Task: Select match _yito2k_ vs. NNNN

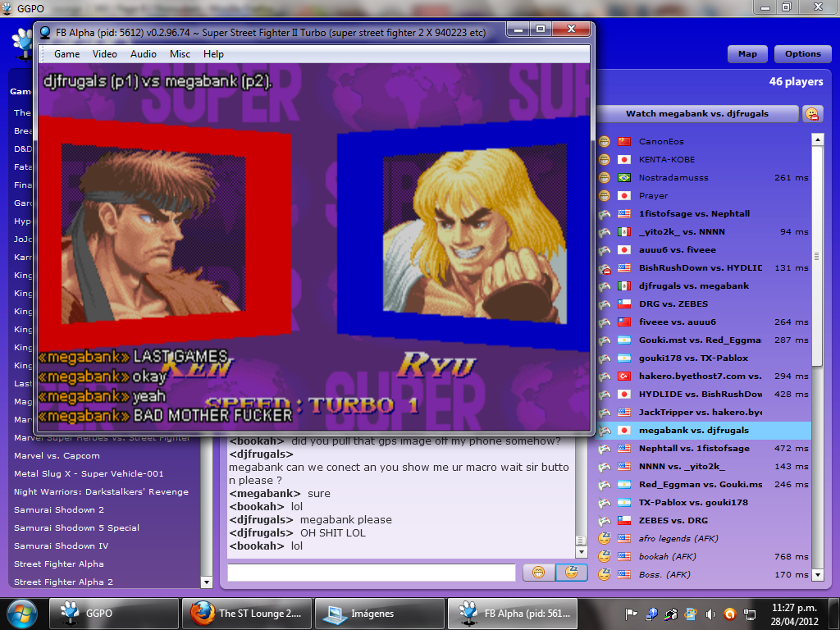Action: (704, 232)
